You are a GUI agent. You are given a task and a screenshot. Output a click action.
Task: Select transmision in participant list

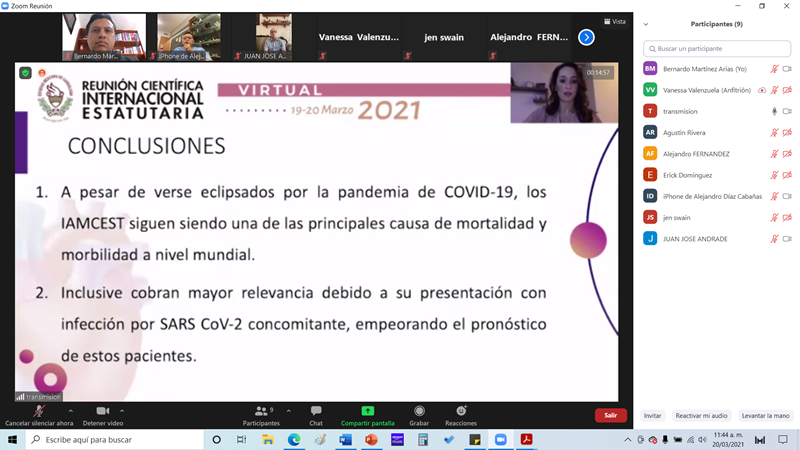coord(717,111)
